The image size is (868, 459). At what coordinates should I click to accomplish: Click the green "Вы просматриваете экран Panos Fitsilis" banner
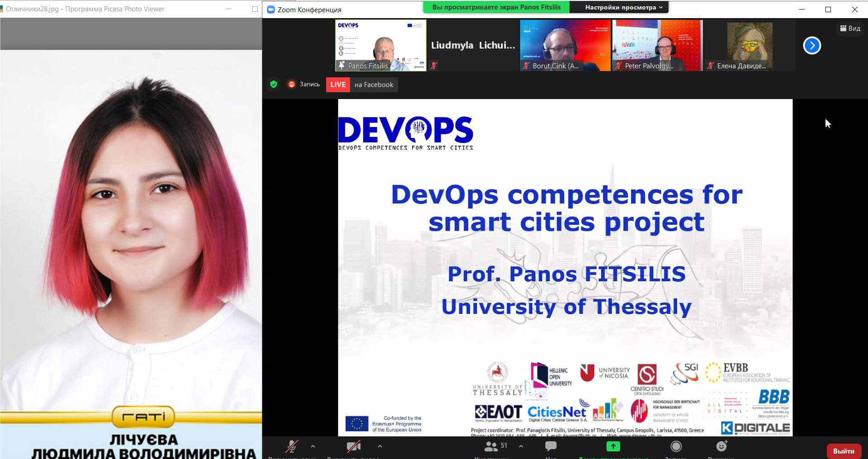point(496,7)
